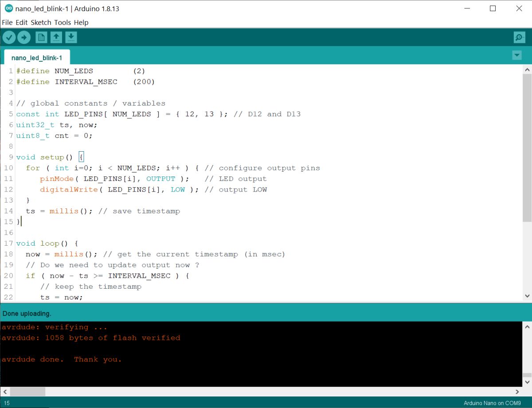This screenshot has width=532, height=408.
Task: Click the Verify (checkmark) button
Action: coord(9,37)
